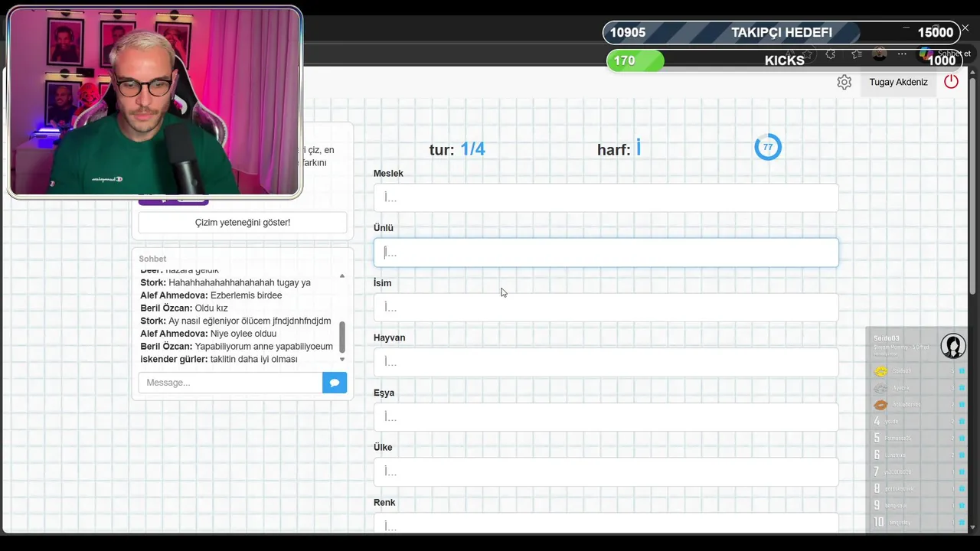Focus the Meslek answer field

(x=606, y=197)
